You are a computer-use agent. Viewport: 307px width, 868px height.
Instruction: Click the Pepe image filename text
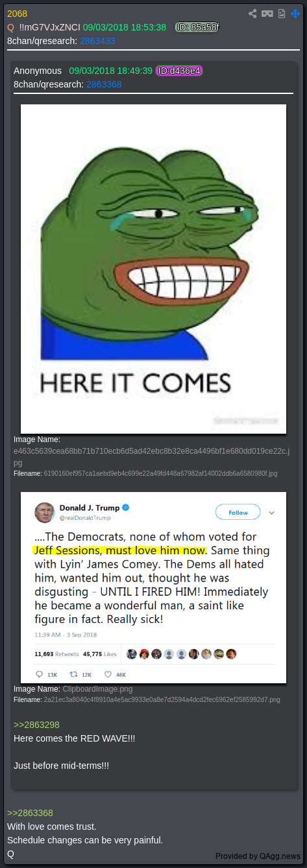[x=160, y=474]
